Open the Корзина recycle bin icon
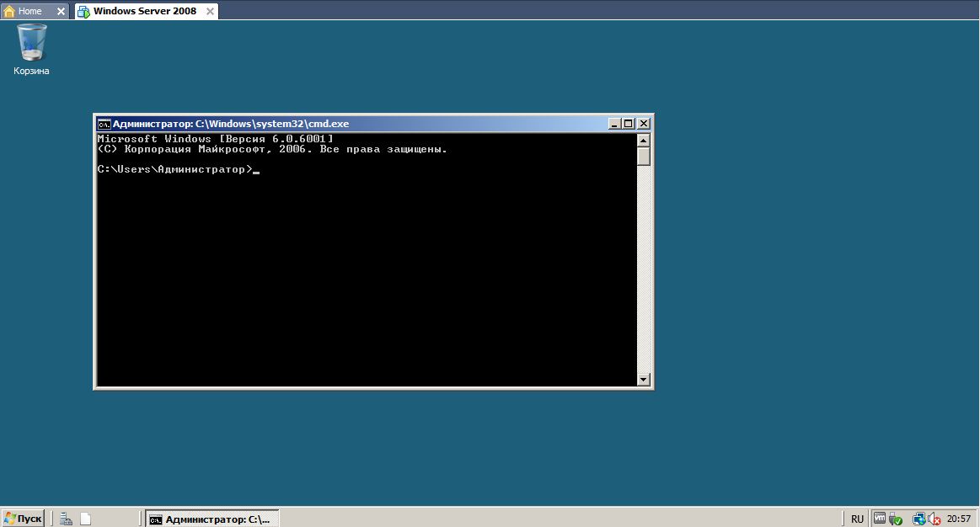980x527 pixels. [x=31, y=50]
